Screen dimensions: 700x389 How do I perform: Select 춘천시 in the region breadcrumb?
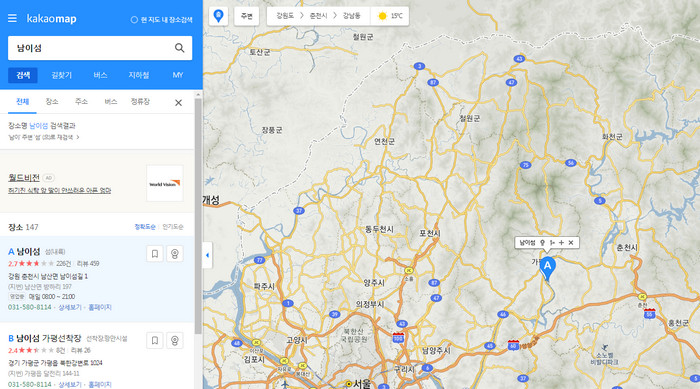[x=318, y=16]
